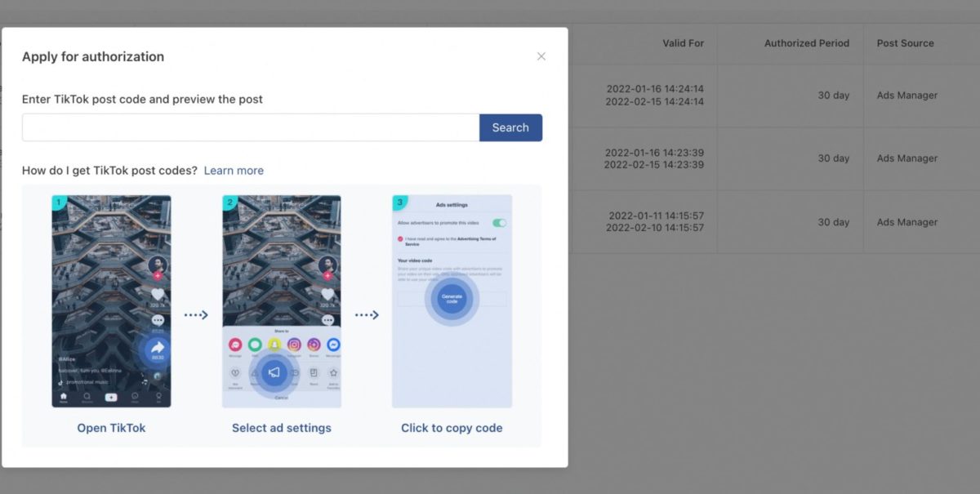
Task: Click the Select ad settings caption
Action: coord(282,428)
